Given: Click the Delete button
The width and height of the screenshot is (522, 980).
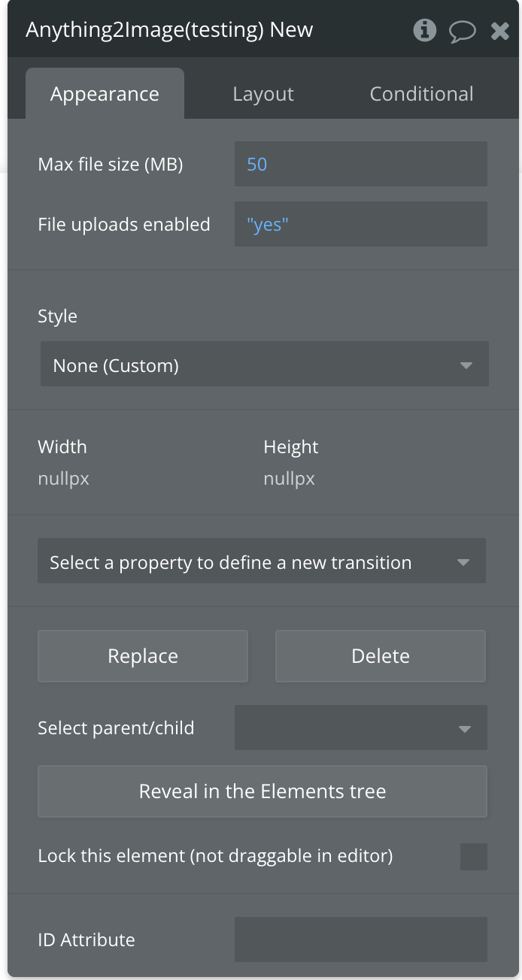Looking at the screenshot, I should 381,656.
